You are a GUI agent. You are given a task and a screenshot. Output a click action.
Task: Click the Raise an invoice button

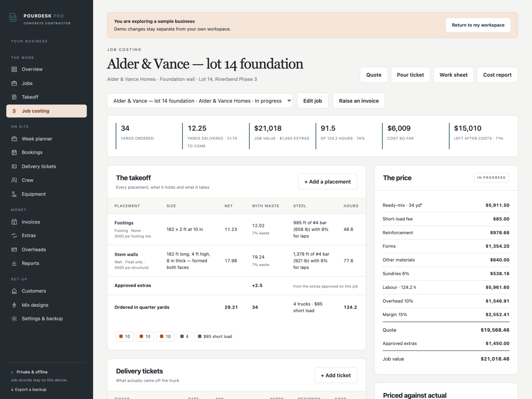click(x=359, y=101)
